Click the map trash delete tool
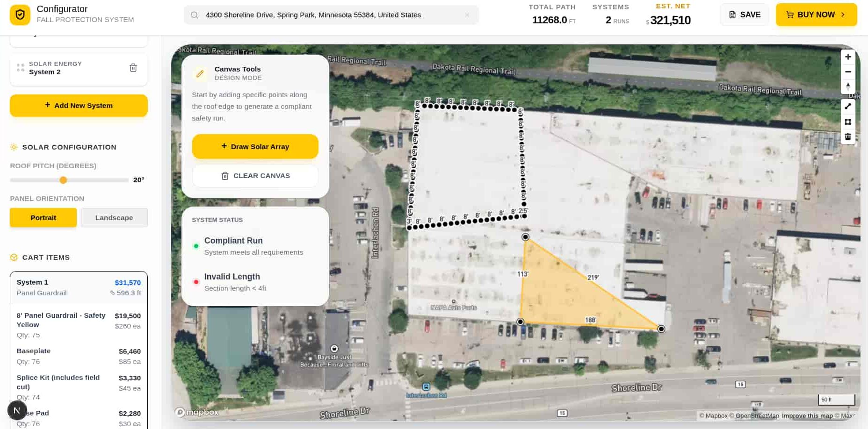868x429 pixels. tap(847, 137)
